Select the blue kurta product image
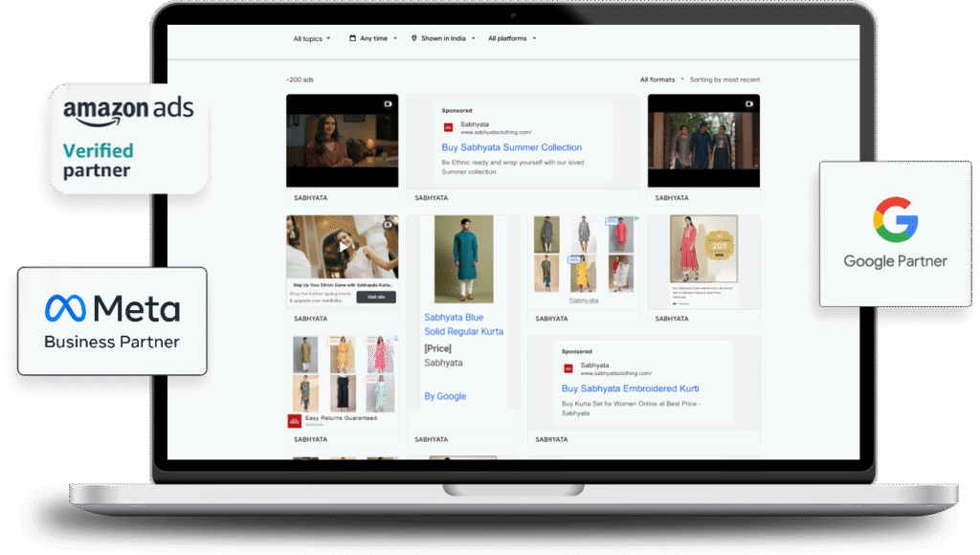This screenshot has width=980, height=555. coord(463,258)
